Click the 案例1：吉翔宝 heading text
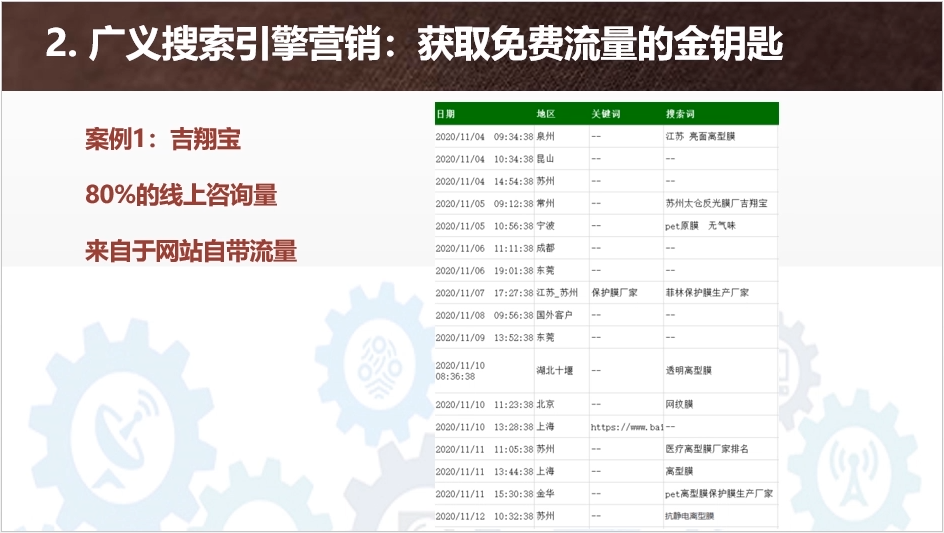This screenshot has height=533, width=944. 163,140
